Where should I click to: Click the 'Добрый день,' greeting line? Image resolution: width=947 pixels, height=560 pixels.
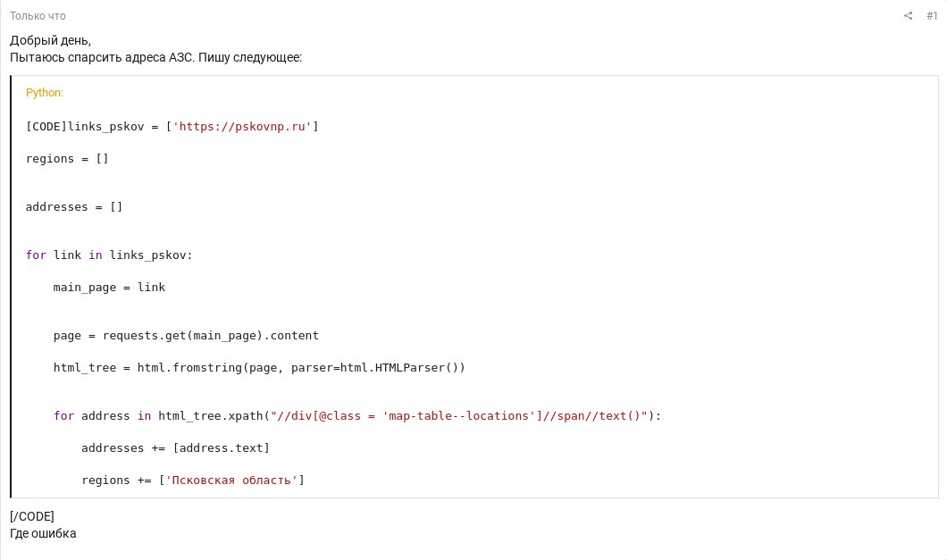(x=50, y=40)
